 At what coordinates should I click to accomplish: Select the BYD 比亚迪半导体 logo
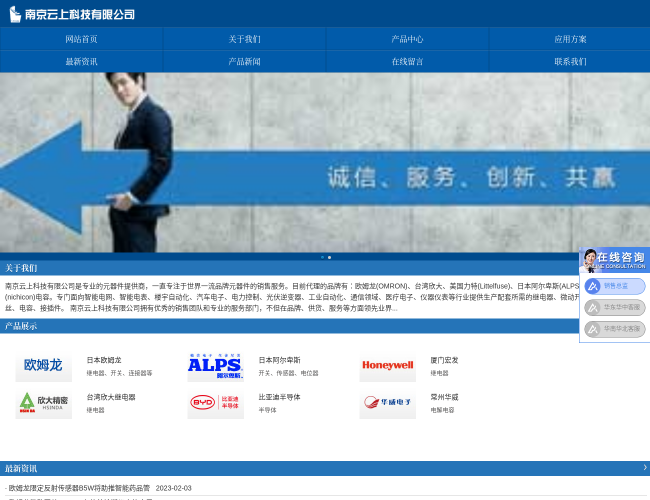point(215,403)
